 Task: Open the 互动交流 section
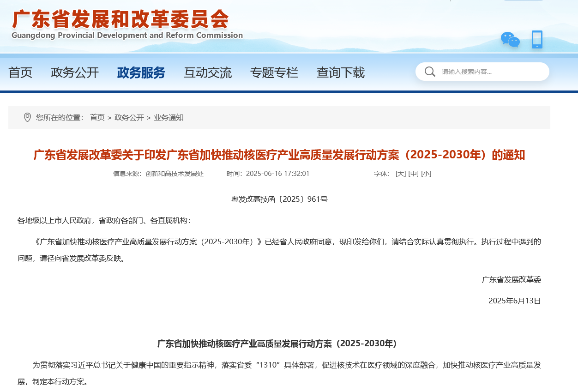coord(208,72)
